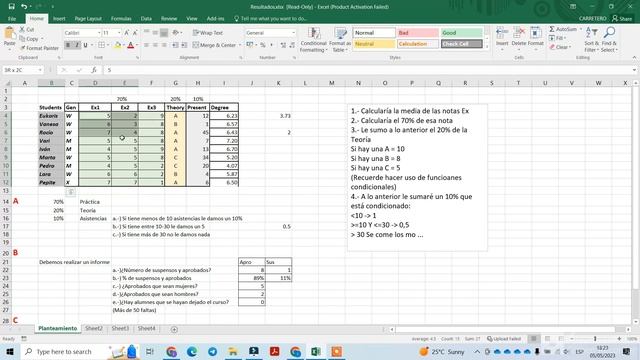Open Conditional Formatting menu
This screenshot has height=360, width=640.
click(x=313, y=40)
